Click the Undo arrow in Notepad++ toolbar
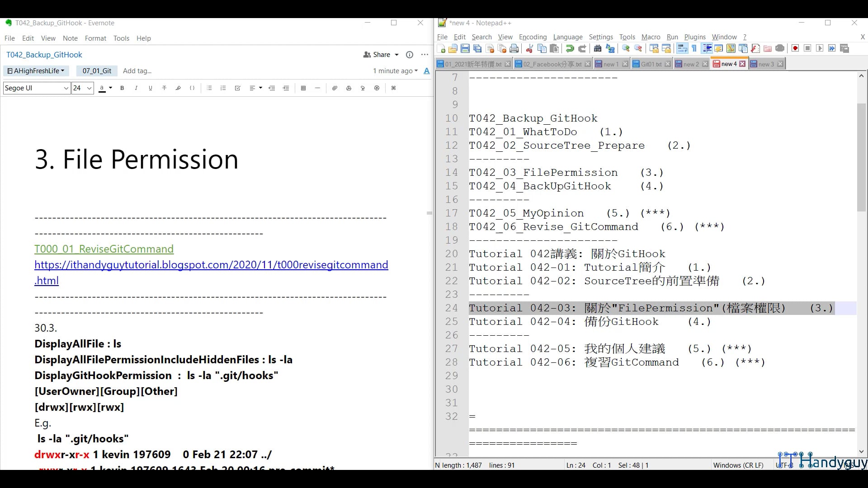 coord(570,48)
